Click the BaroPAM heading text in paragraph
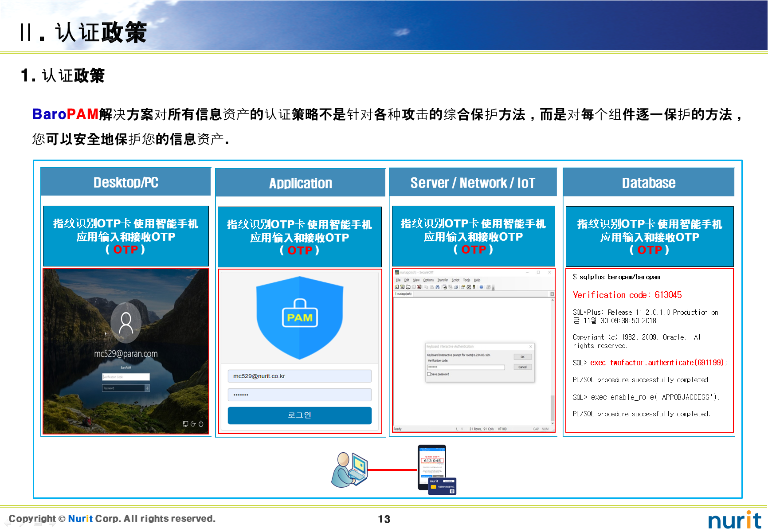 [x=65, y=114]
